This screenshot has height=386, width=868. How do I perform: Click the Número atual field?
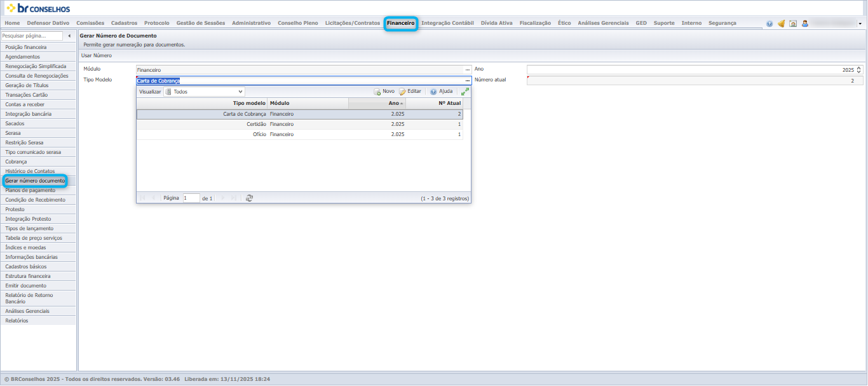695,81
